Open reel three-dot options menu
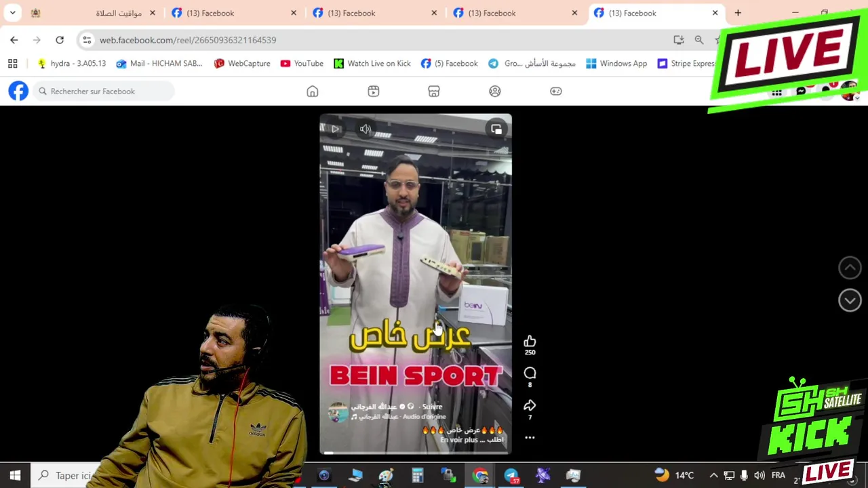 point(530,438)
